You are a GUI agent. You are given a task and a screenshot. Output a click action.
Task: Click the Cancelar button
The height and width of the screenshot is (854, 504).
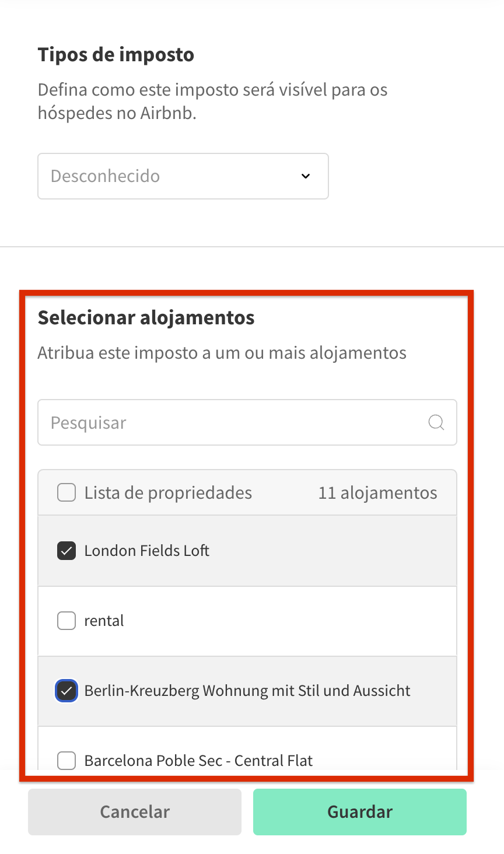[x=134, y=811]
